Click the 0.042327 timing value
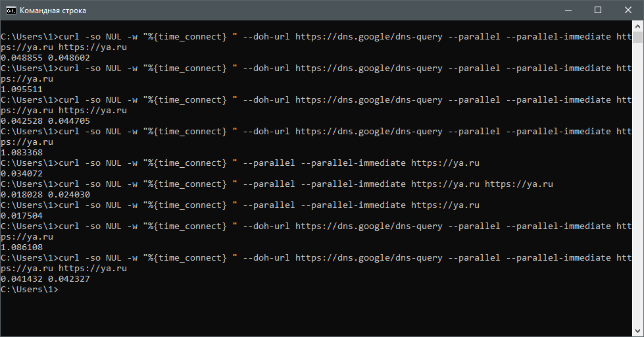This screenshot has width=644, height=337. [69, 278]
